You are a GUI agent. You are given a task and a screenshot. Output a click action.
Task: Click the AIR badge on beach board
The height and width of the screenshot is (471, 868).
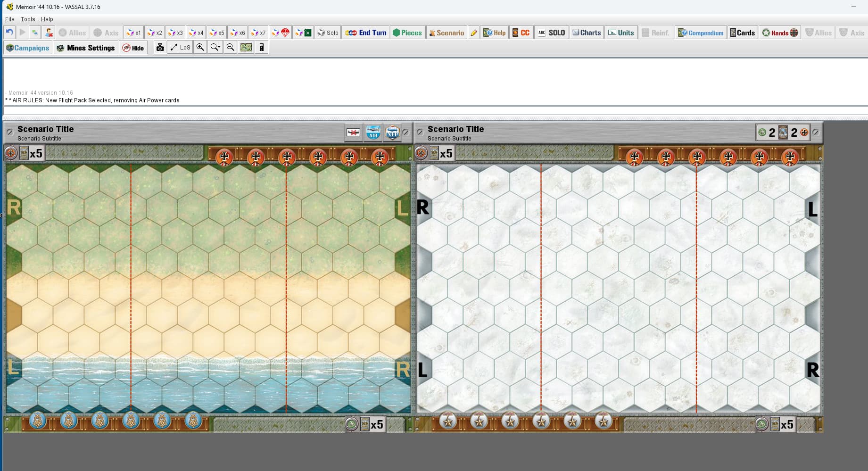click(373, 133)
